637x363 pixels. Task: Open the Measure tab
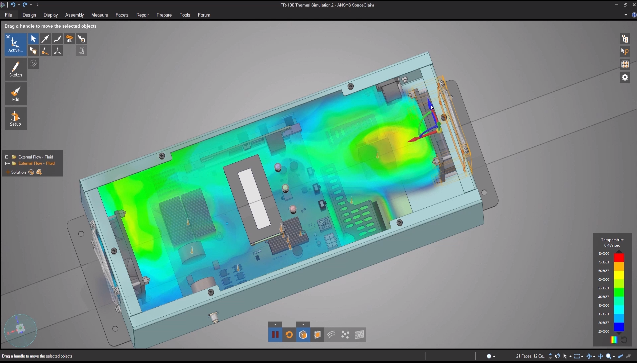click(x=100, y=15)
